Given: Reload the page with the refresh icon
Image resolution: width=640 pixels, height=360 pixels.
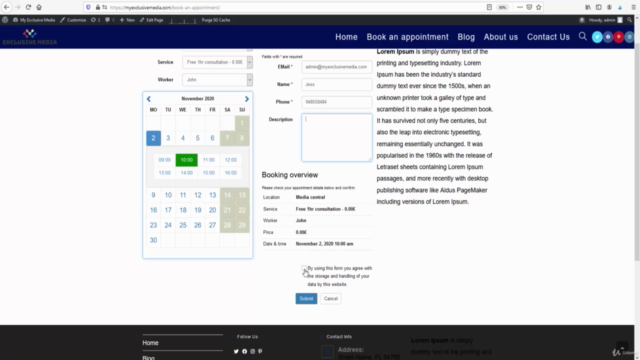Looking at the screenshot, I should coord(28,7).
